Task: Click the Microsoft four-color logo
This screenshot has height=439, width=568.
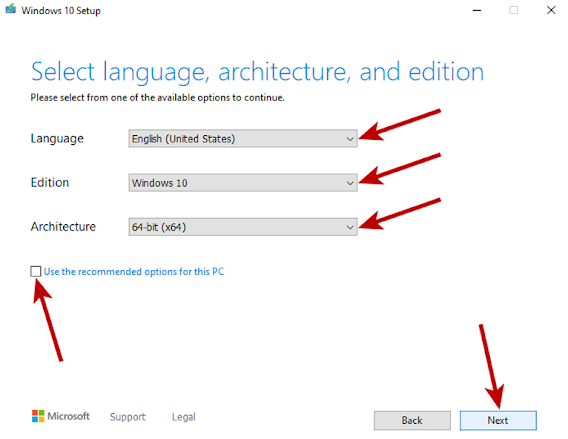Action: 38,416
